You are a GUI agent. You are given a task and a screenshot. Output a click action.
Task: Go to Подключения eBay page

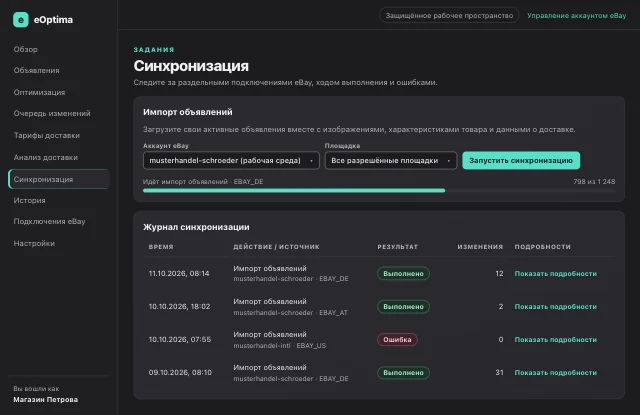[49, 222]
